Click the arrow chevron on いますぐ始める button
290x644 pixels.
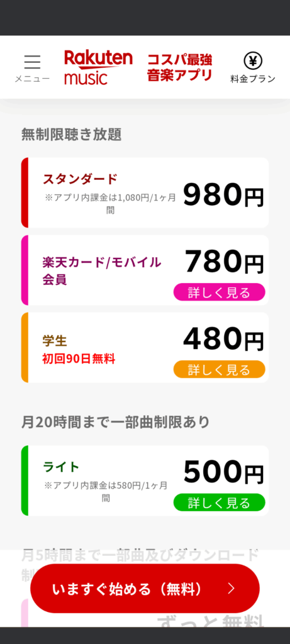pos(231,589)
